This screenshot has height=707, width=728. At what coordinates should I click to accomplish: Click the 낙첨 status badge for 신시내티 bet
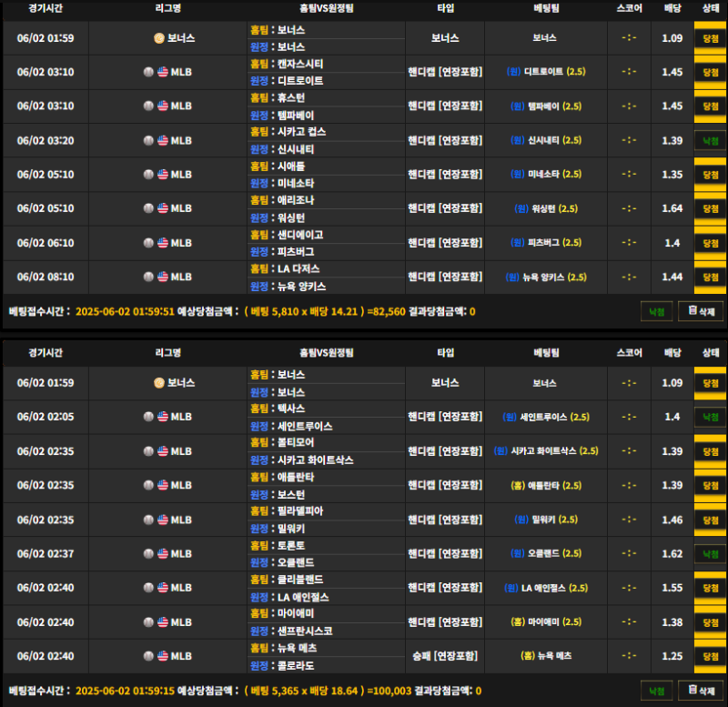tap(711, 141)
